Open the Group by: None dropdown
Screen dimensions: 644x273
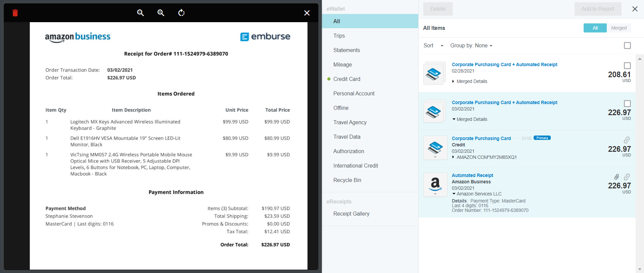click(471, 46)
